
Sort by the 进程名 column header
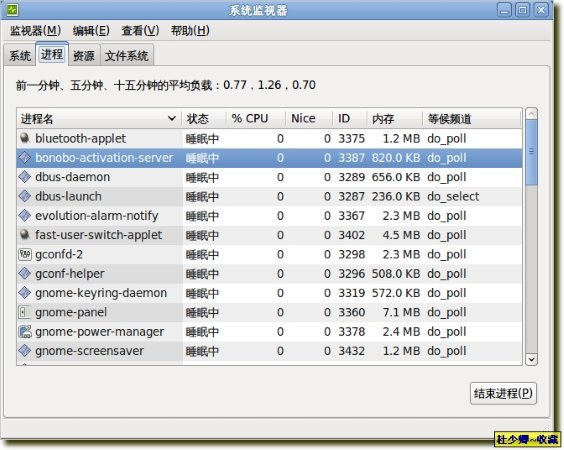99,118
